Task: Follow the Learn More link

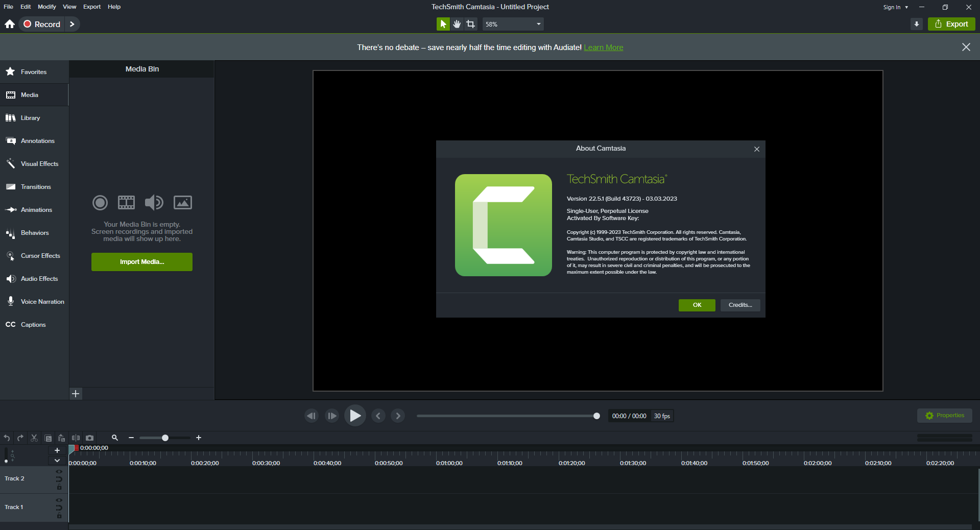Action: pos(603,47)
